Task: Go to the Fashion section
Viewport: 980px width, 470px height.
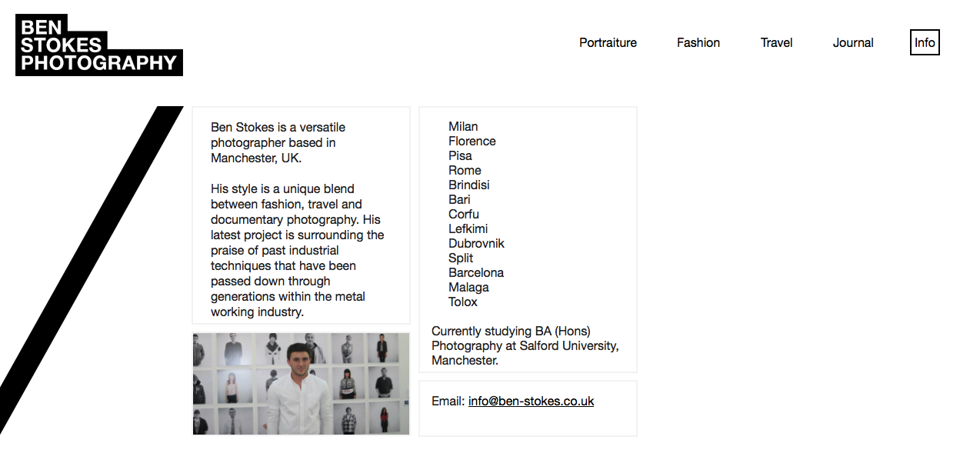Action: pyautogui.click(x=698, y=43)
